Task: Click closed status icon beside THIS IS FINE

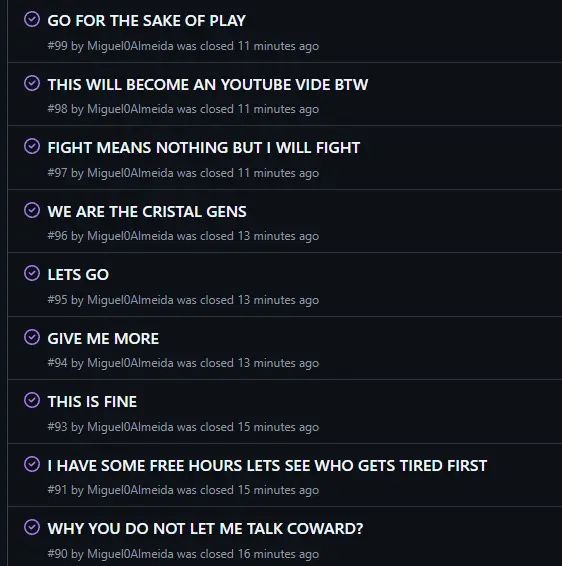Action: (32, 400)
